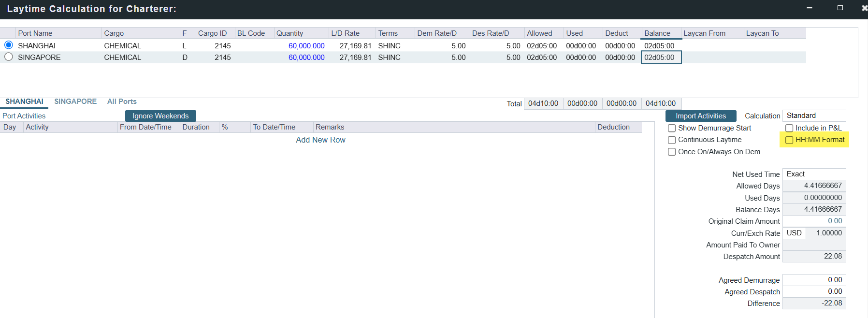This screenshot has height=318, width=868.
Task: Open the Net Used Time dropdown
Action: pos(814,174)
